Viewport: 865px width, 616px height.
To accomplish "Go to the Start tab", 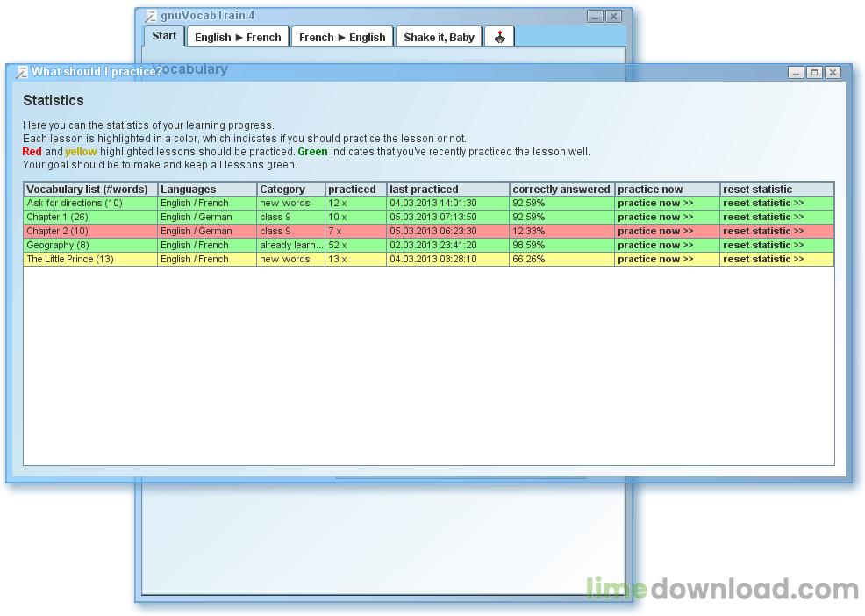I will pos(164,36).
